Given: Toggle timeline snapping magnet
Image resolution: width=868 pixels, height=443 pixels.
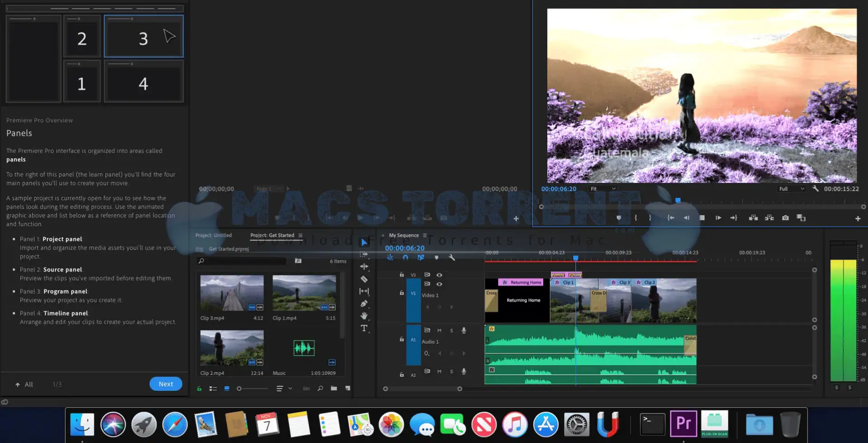Looking at the screenshot, I should tap(405, 257).
